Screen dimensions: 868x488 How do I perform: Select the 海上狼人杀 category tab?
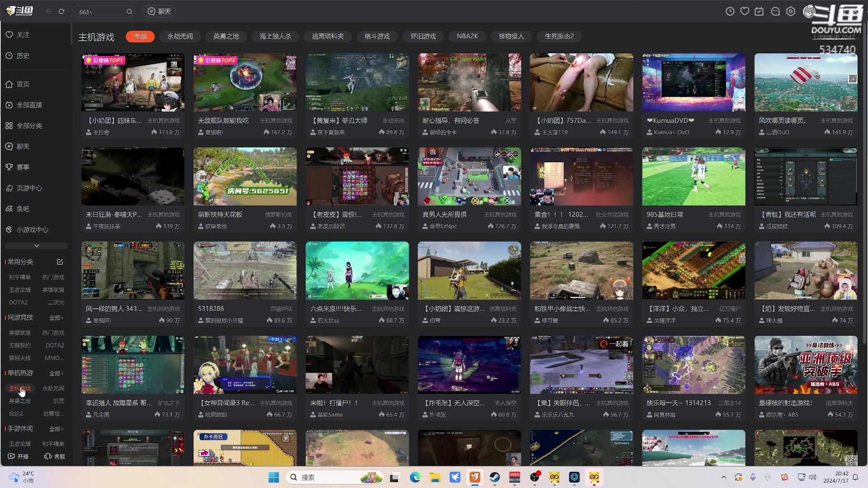(275, 36)
